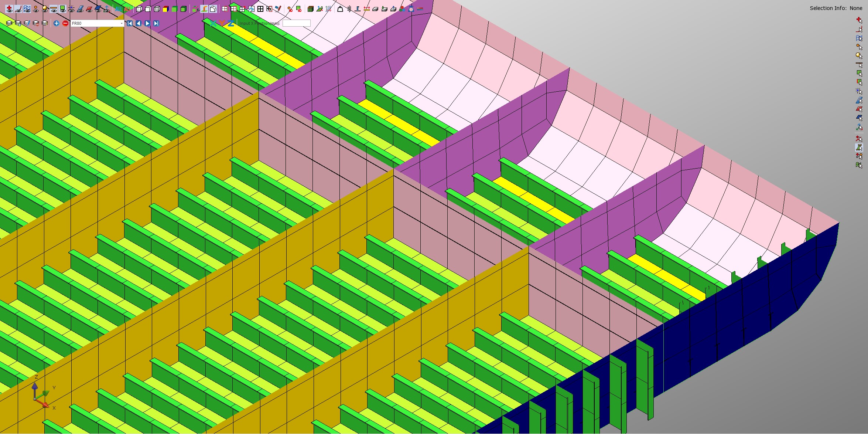Click the Input X Position field
Image resolution: width=868 pixels, height=434 pixels.
click(296, 23)
